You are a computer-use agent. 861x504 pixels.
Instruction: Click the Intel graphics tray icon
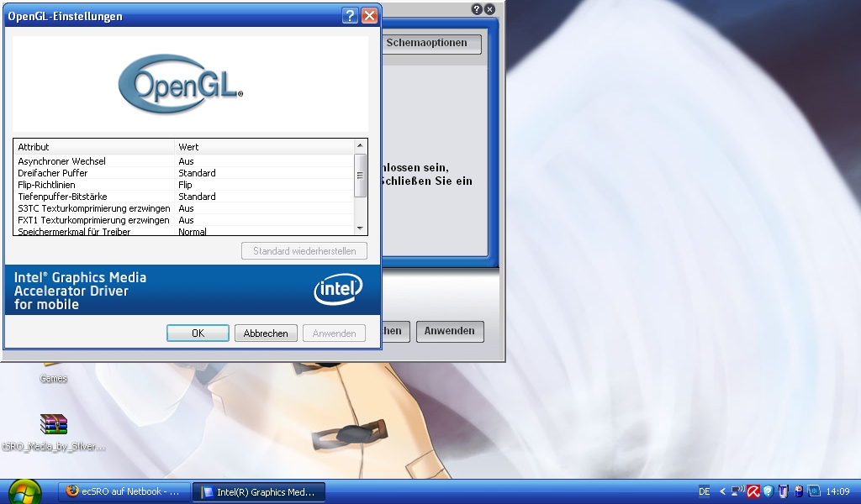coord(813,491)
